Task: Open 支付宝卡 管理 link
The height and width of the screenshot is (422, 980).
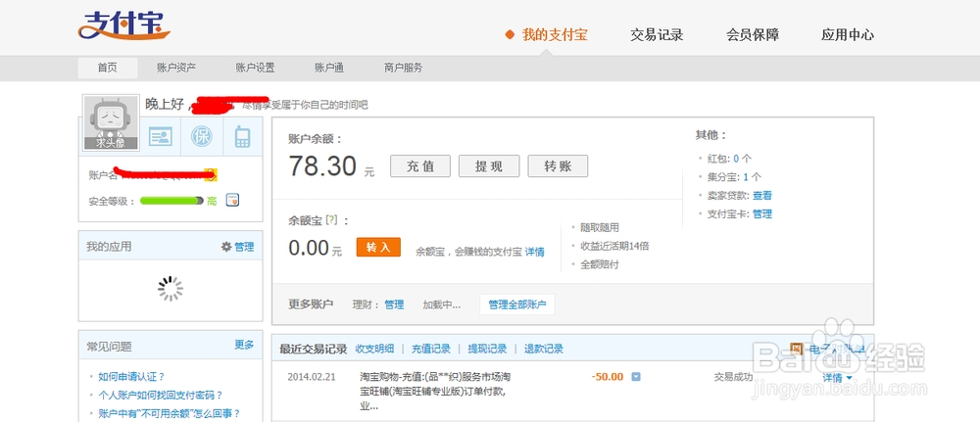Action: (x=761, y=213)
